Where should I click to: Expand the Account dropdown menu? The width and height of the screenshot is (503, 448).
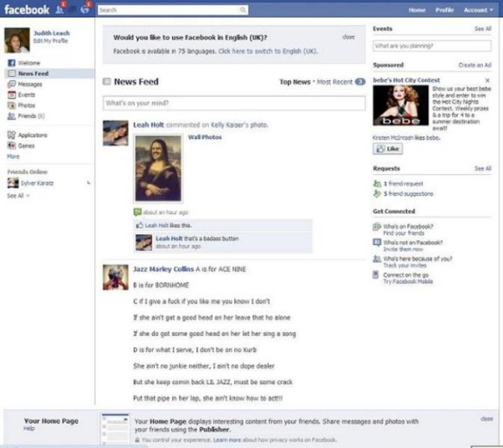click(477, 10)
